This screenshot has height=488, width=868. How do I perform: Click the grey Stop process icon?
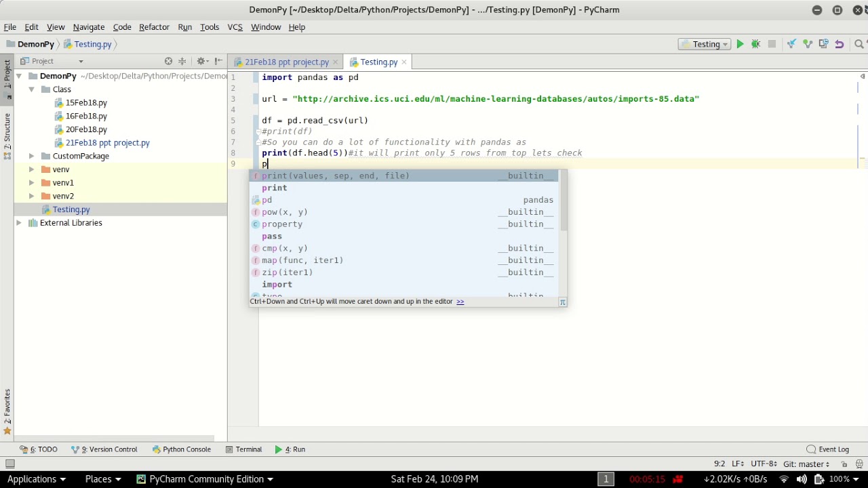(x=772, y=44)
